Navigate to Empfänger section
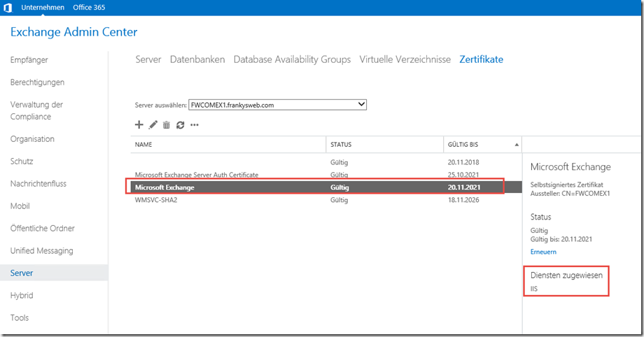This screenshot has height=337, width=644. (x=29, y=60)
